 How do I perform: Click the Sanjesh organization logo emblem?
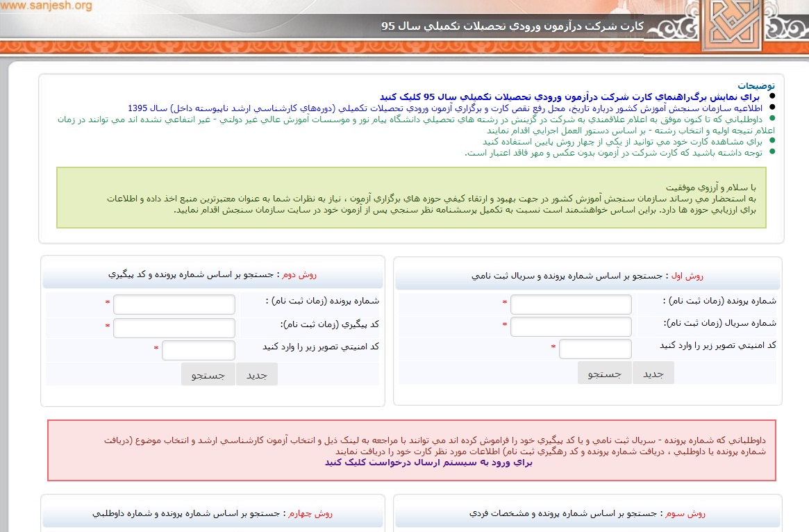click(x=732, y=24)
